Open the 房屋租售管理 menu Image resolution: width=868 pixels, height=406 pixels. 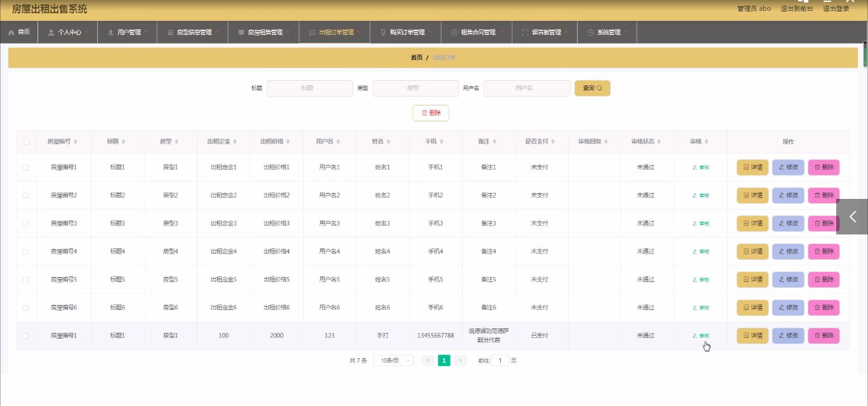tap(264, 32)
